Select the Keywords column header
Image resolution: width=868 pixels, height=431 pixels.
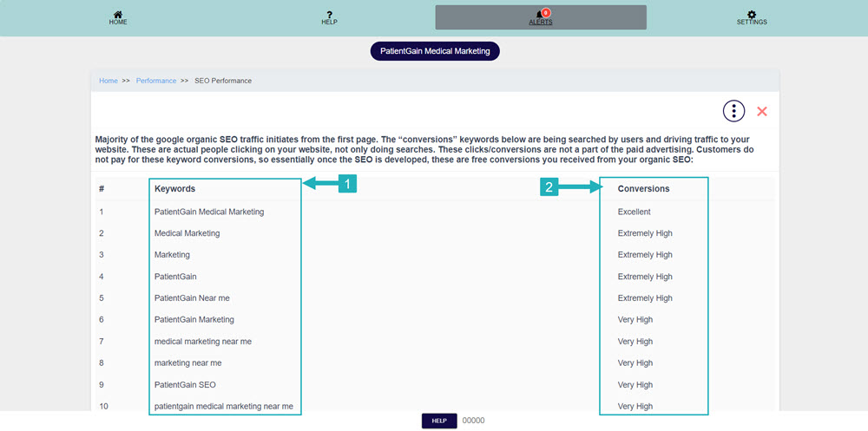pos(175,189)
